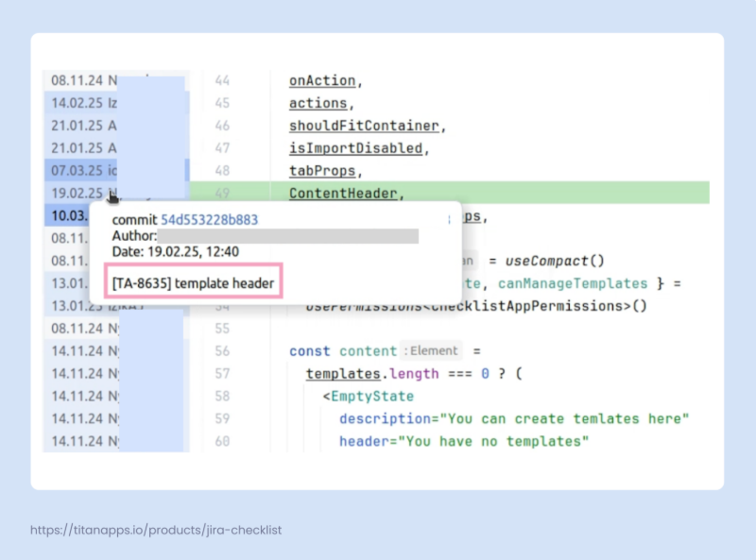Select the 14.02.25 blame annotation row

pyautogui.click(x=83, y=103)
